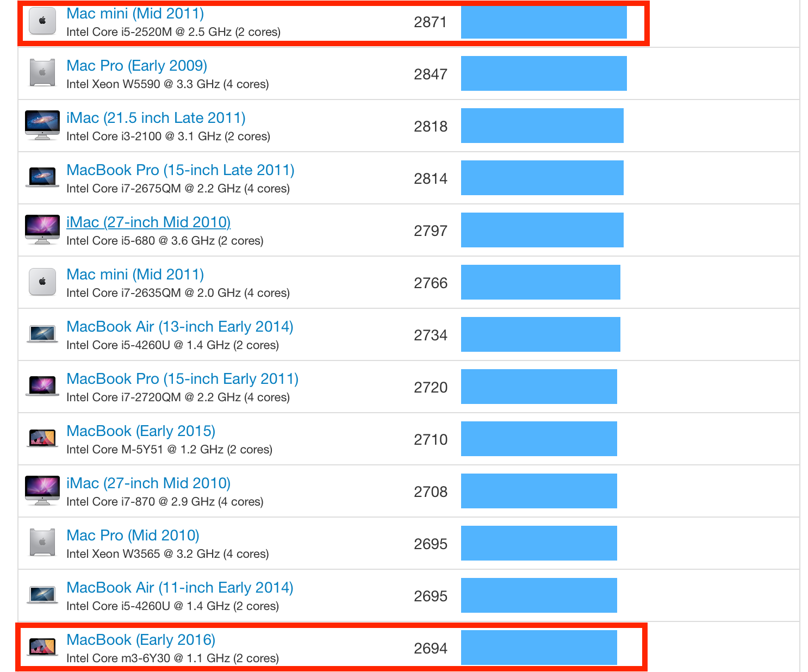
Task: Click score value 2797
Action: tap(431, 231)
